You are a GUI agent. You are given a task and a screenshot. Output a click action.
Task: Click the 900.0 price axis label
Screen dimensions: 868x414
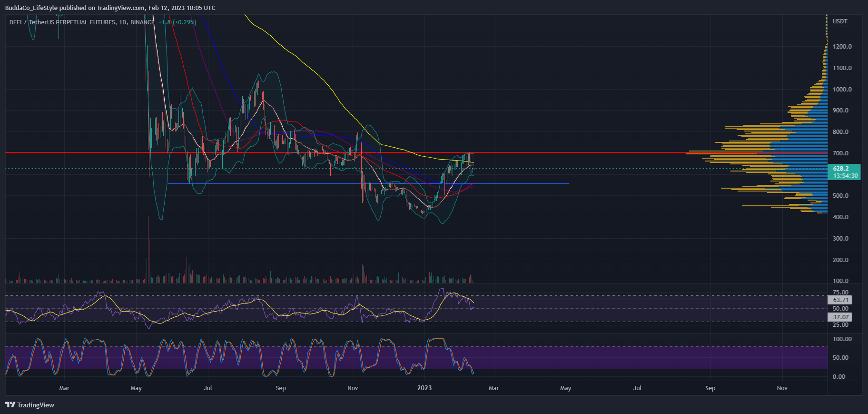(840, 111)
